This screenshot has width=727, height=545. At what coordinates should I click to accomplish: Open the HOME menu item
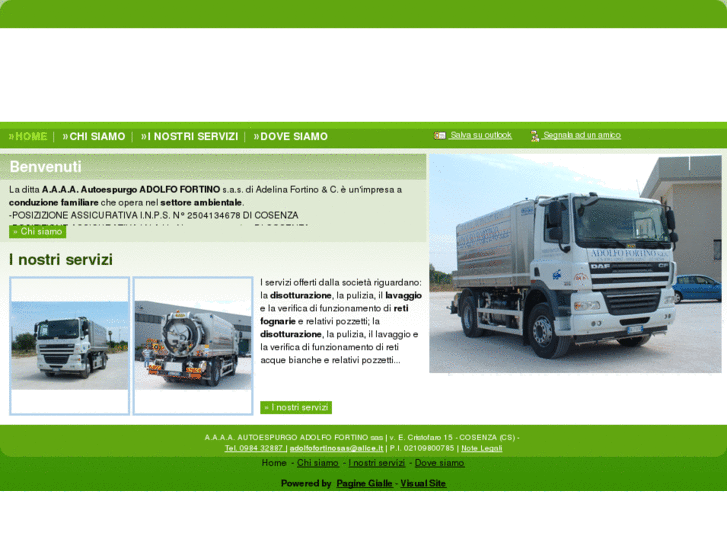click(x=28, y=136)
